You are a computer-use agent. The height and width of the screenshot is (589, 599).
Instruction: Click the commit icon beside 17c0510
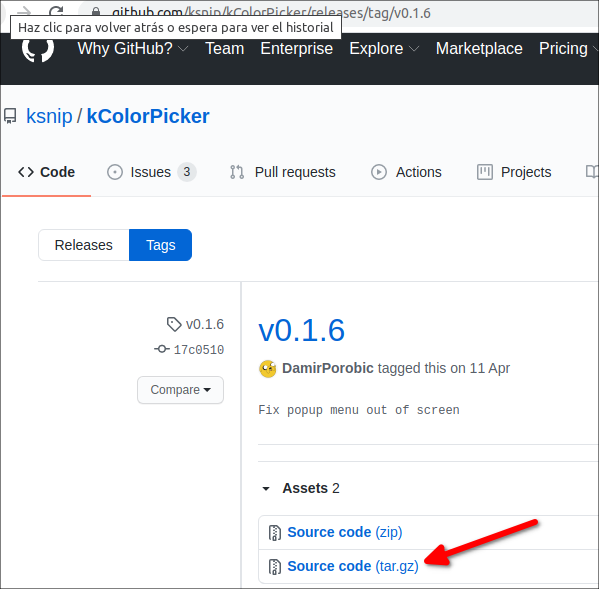tap(162, 349)
